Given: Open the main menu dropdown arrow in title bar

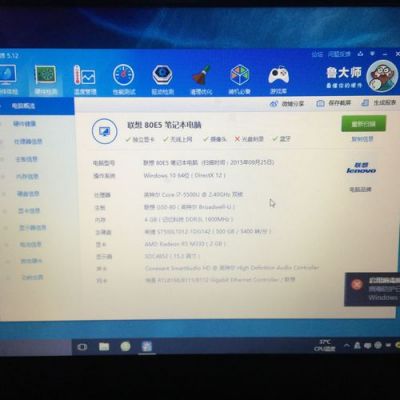Looking at the screenshot, I should click(x=372, y=54).
